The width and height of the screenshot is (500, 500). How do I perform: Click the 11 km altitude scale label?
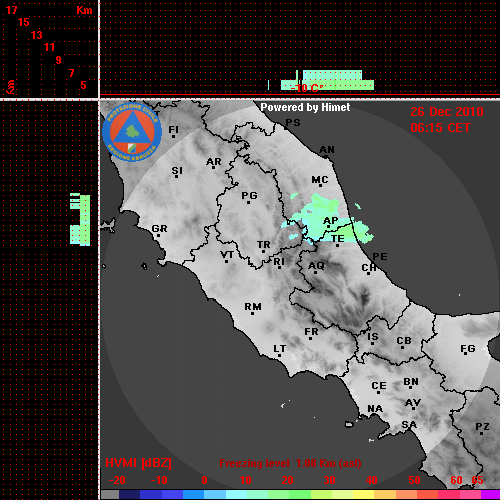(49, 47)
